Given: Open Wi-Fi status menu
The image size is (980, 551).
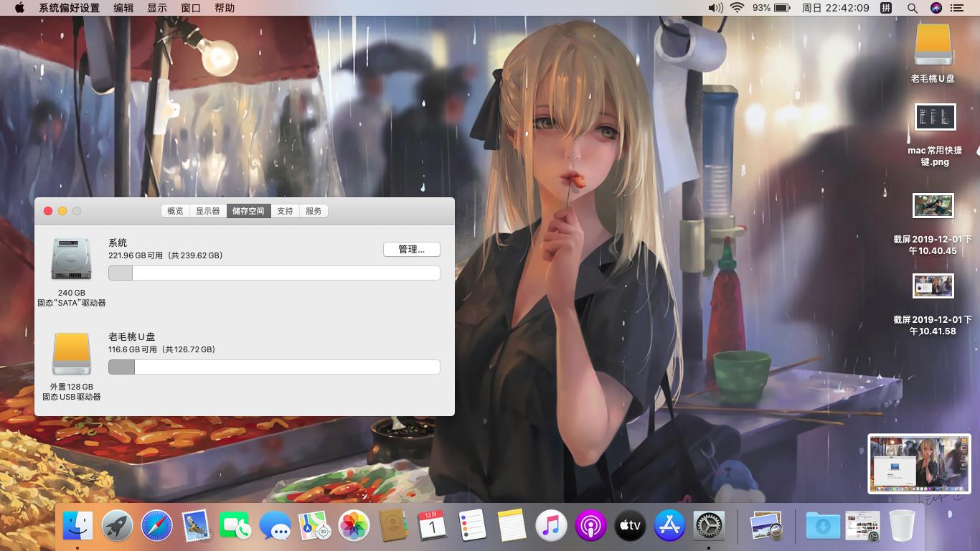Looking at the screenshot, I should click(738, 8).
